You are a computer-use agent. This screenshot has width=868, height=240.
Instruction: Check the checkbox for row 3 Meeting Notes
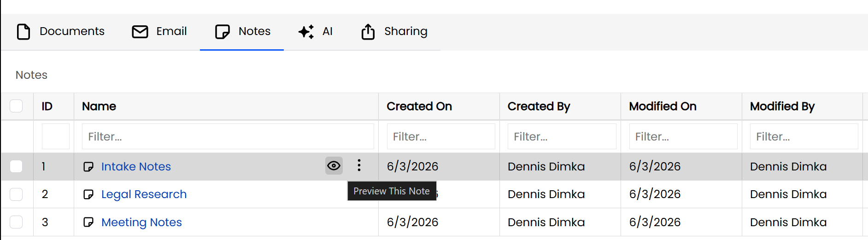click(16, 222)
